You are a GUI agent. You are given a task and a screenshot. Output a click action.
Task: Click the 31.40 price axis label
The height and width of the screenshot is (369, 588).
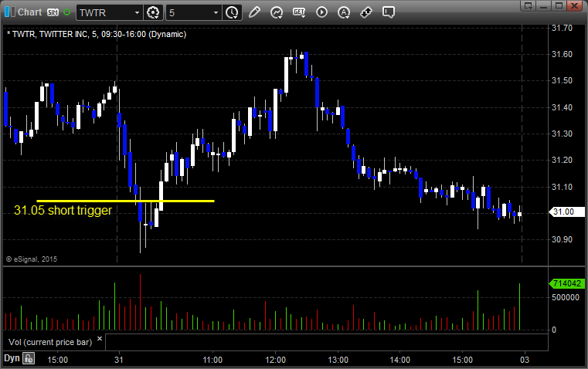point(563,107)
